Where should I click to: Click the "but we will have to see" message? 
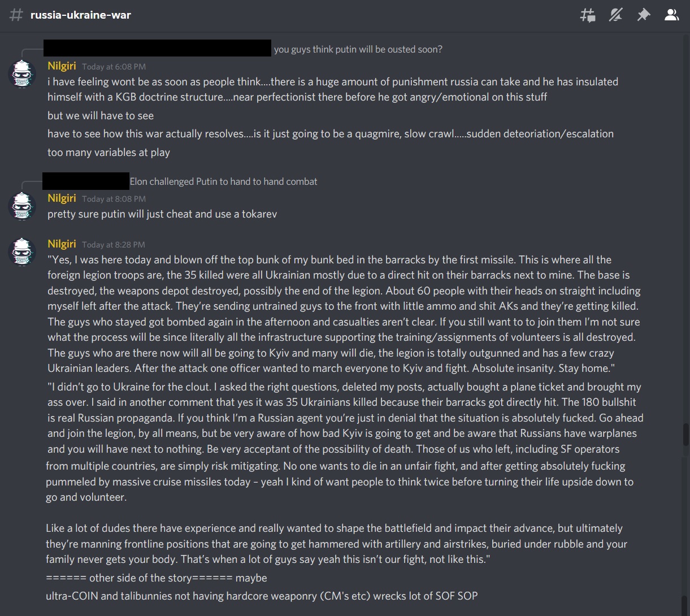(x=101, y=115)
